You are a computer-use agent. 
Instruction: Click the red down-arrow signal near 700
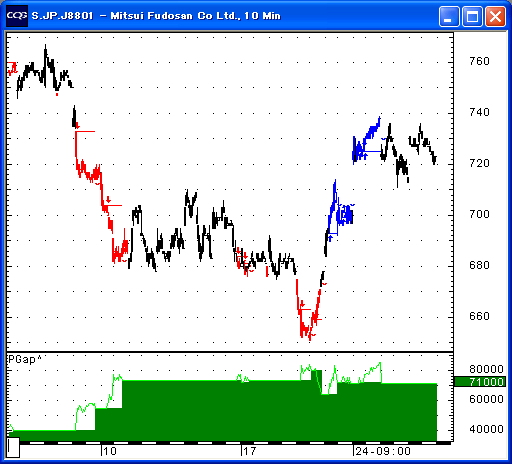tap(108, 200)
